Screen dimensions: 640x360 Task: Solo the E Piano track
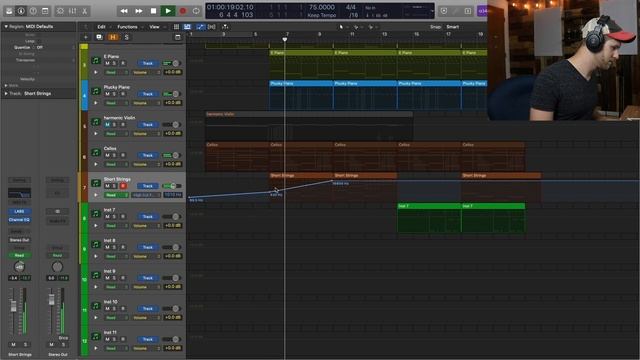pos(114,63)
